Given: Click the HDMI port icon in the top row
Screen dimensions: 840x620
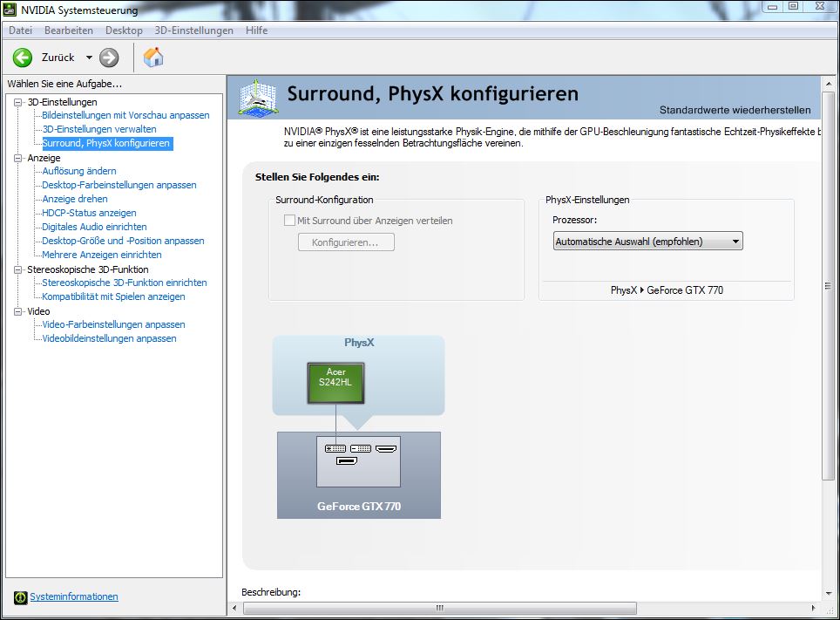Looking at the screenshot, I should [x=386, y=448].
